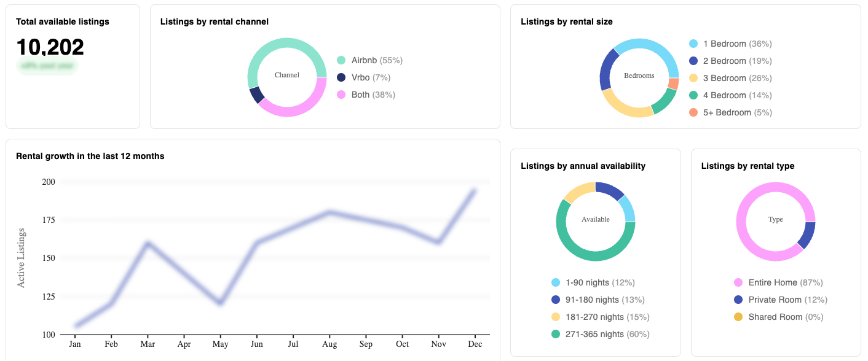Click the 4 Bedroom legend dot
This screenshot has width=868, height=361.
tap(693, 95)
